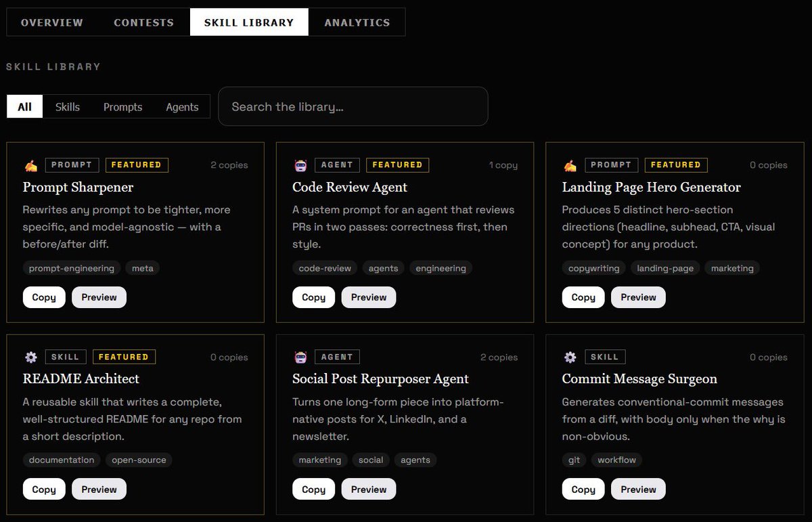Click the social tag

[371, 460]
